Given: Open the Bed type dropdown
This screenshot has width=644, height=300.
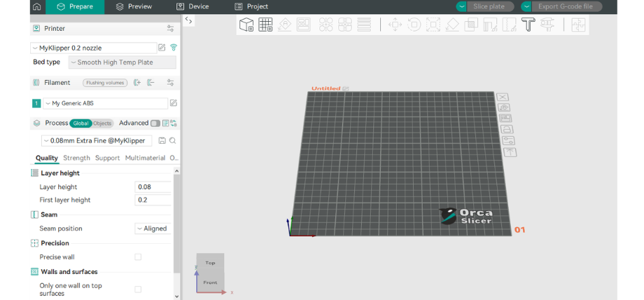Looking at the screenshot, I should [122, 62].
